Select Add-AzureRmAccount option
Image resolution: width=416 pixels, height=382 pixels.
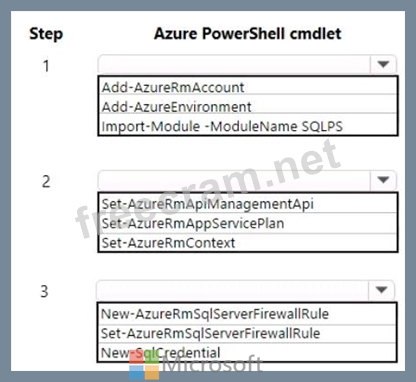tap(248, 87)
